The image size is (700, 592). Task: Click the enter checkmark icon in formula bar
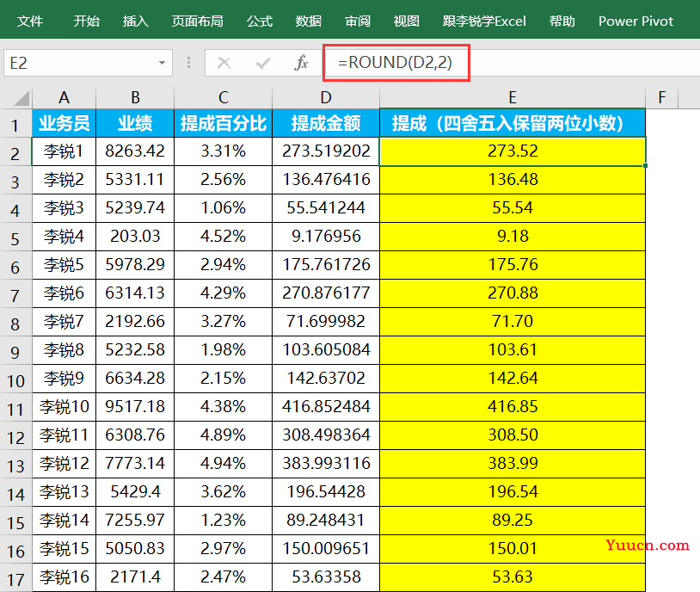(263, 63)
